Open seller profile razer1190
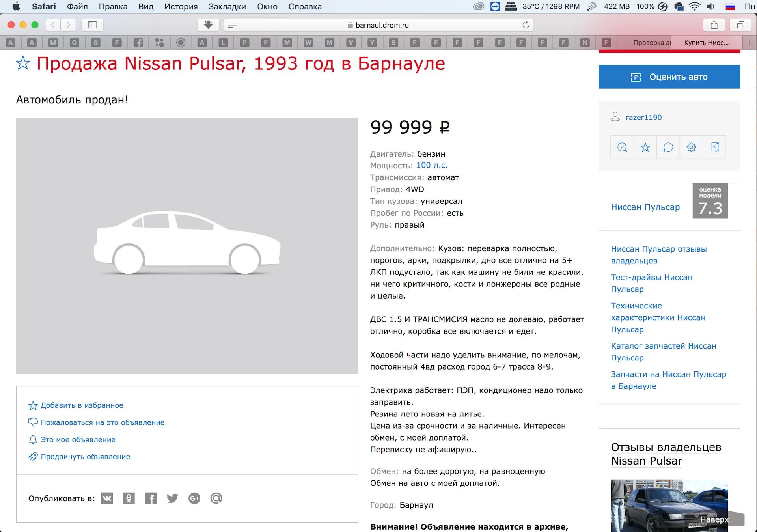The height and width of the screenshot is (532, 757). 643,117
